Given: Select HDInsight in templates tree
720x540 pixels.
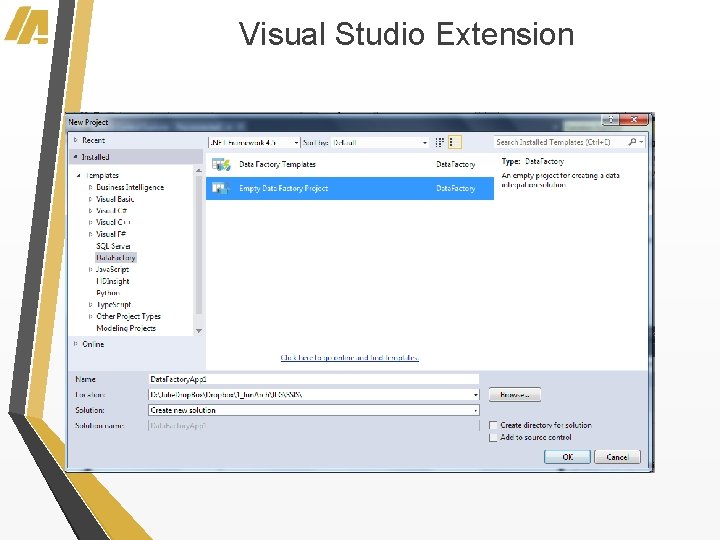Looking at the screenshot, I should [113, 281].
